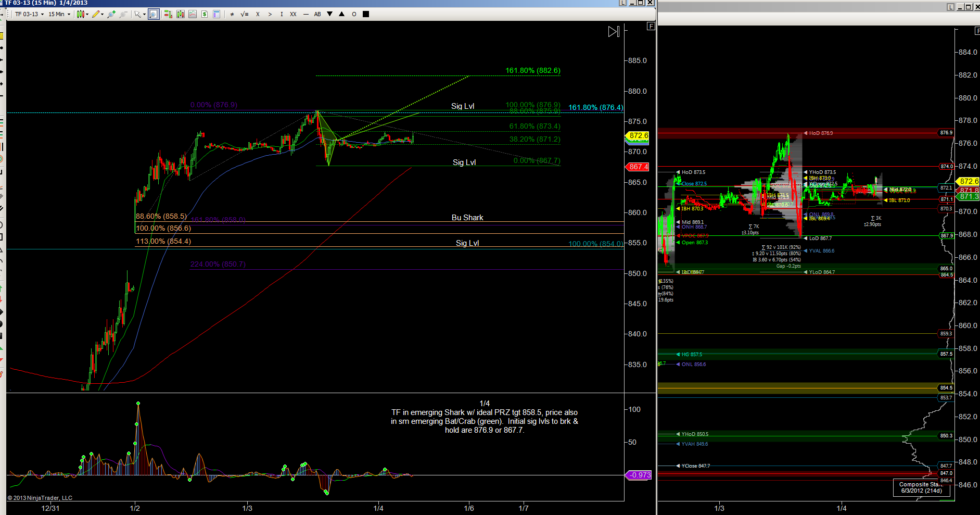Screen dimensions: 980x515
Task: Select the pencil drawing tools icon
Action: pos(96,14)
